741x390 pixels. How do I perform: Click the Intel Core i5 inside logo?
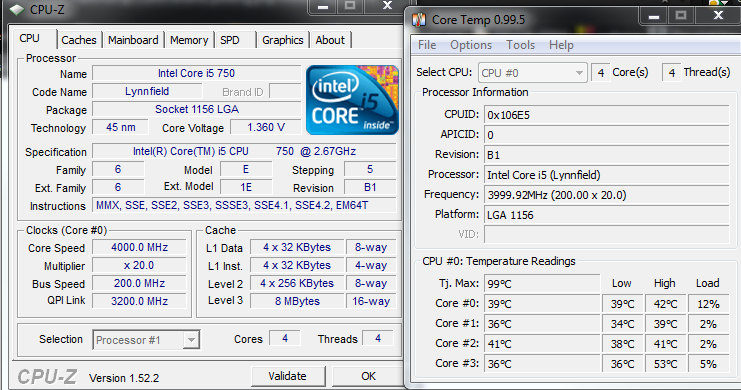tap(353, 100)
